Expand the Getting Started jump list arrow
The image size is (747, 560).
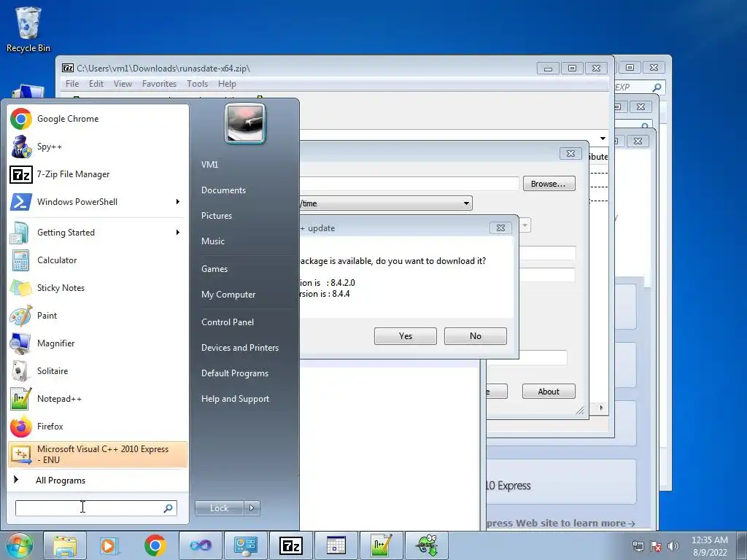pyautogui.click(x=178, y=233)
